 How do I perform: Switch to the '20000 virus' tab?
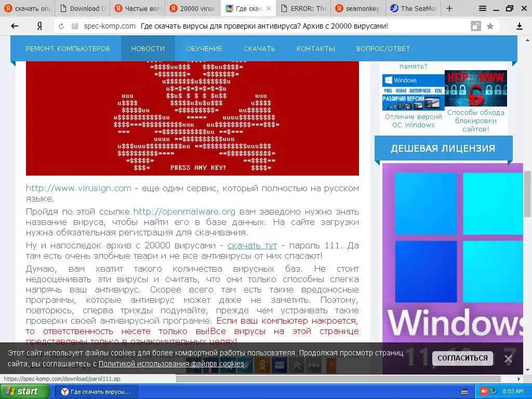pos(193,8)
